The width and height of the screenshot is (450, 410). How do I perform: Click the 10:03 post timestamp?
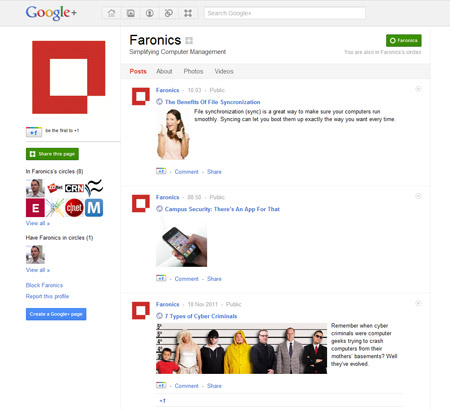[194, 90]
